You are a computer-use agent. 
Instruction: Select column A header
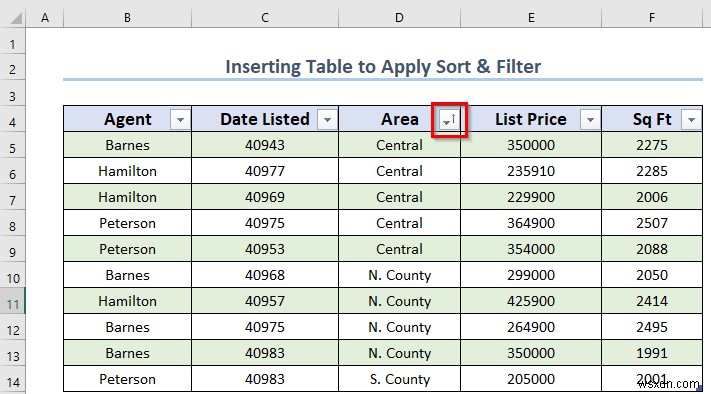[44, 18]
